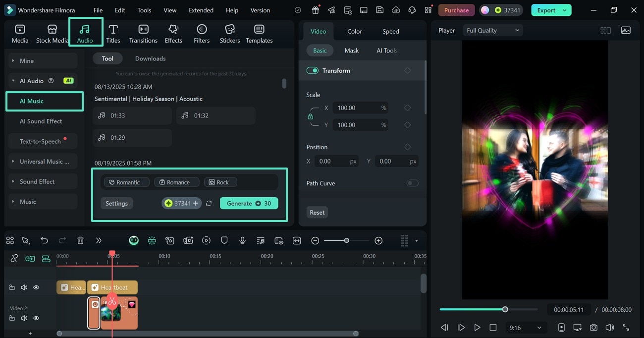
Task: Switch to the Color tab
Action: (x=354, y=31)
